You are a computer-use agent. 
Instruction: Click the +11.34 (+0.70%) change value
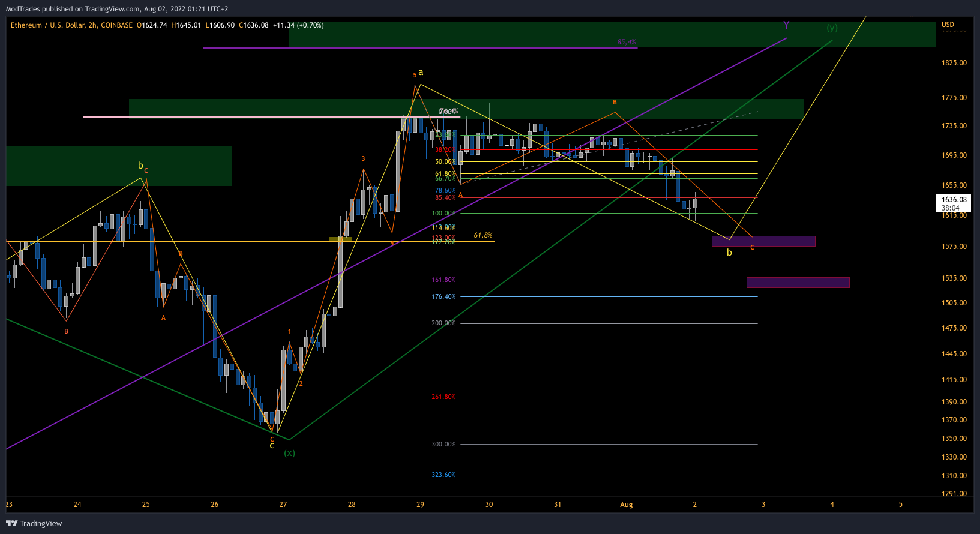click(298, 25)
